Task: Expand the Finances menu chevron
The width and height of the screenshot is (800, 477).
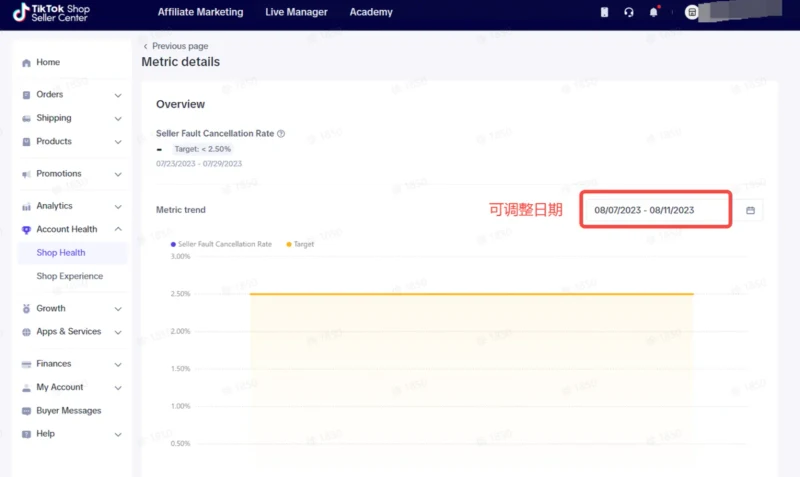Action: point(118,365)
